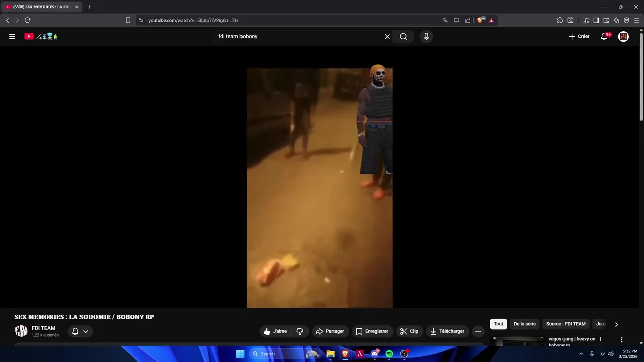Open OBS Studio from taskbar
Screen dimensions: 644x362
click(404, 354)
